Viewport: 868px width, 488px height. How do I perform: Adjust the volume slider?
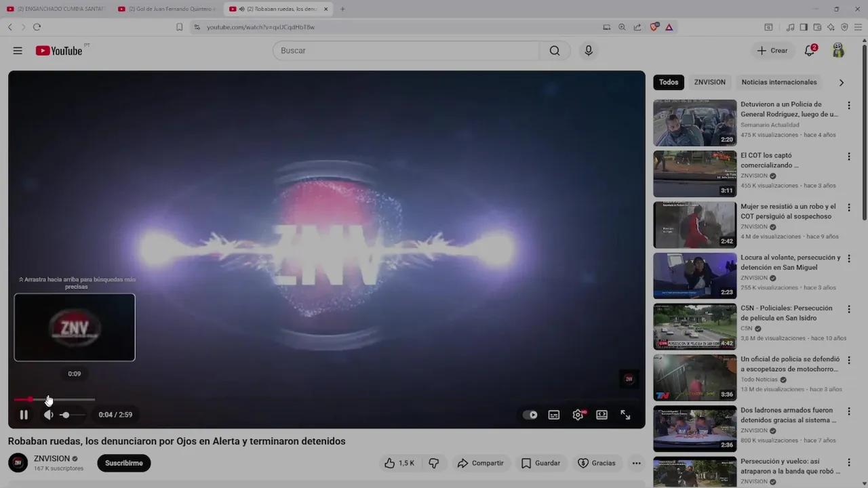coord(72,415)
